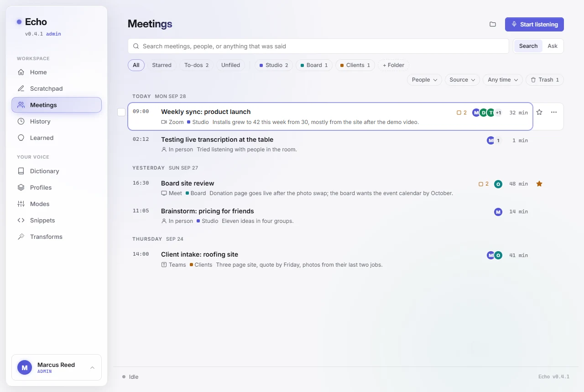Click the +1 attendee badge on Weekly sync
The image size is (584, 392).
[x=498, y=113]
